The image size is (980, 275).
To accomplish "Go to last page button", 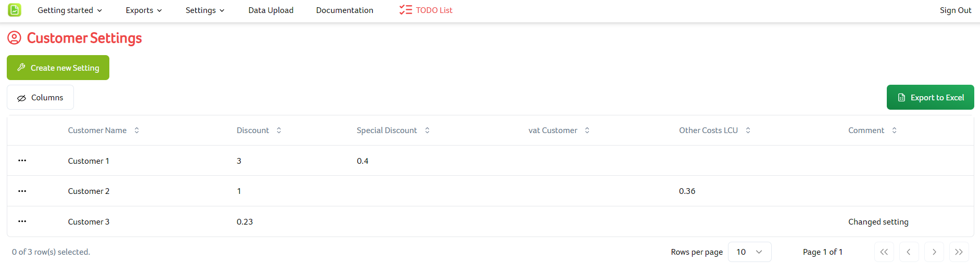I will [959, 252].
